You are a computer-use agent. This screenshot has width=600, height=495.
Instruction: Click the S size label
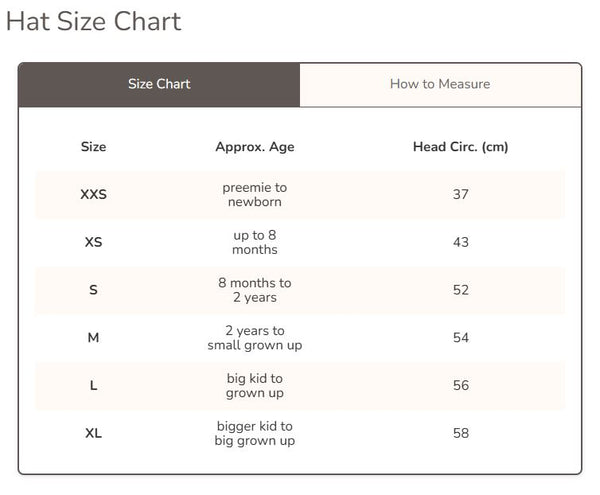click(x=93, y=290)
